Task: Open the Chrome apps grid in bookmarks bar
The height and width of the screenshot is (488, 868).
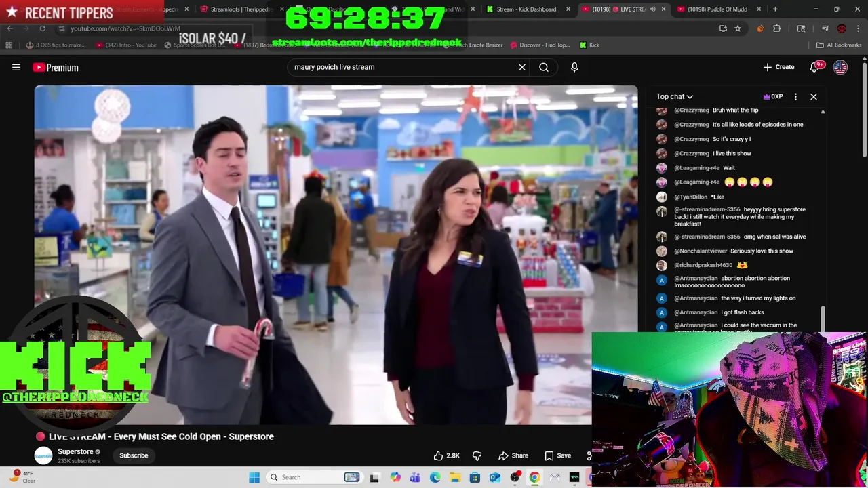Action: [9, 45]
